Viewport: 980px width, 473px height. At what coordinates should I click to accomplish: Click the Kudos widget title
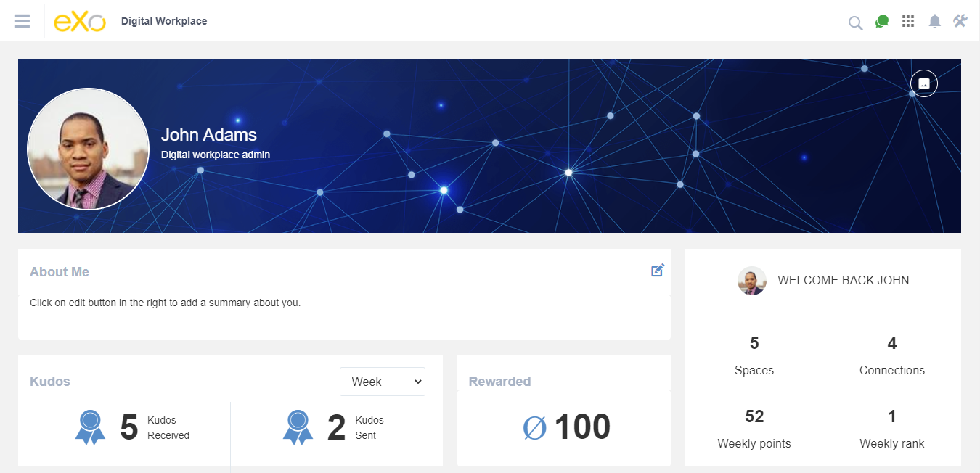click(50, 382)
